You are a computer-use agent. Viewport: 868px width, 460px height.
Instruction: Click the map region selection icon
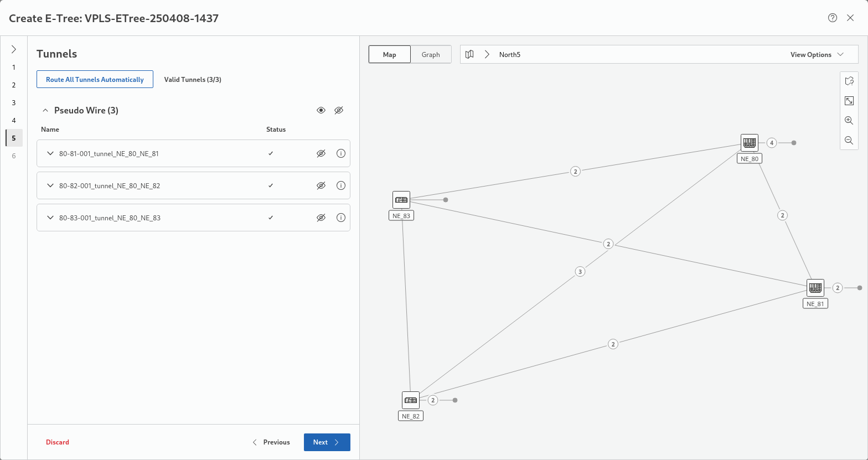849,81
